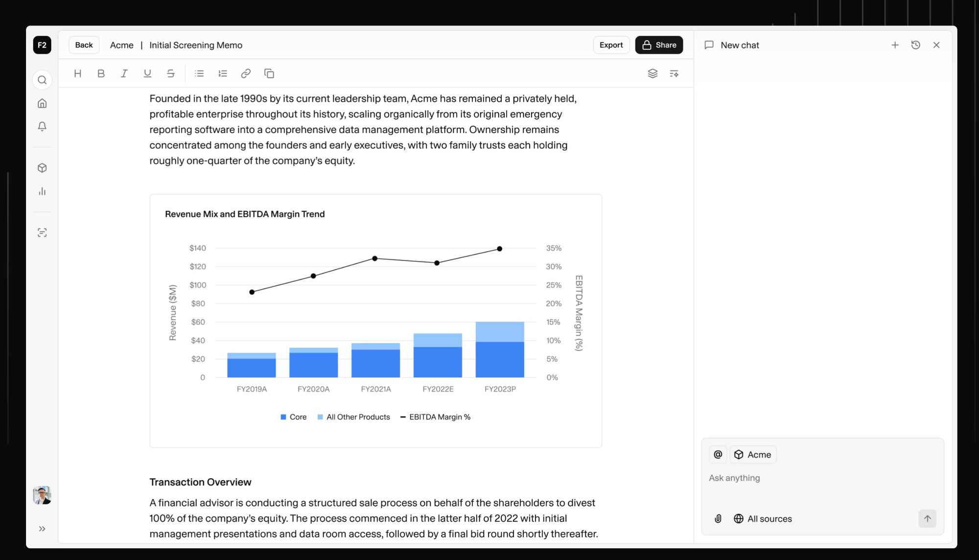Click the Back button
This screenshot has width=979, height=560.
(x=84, y=45)
